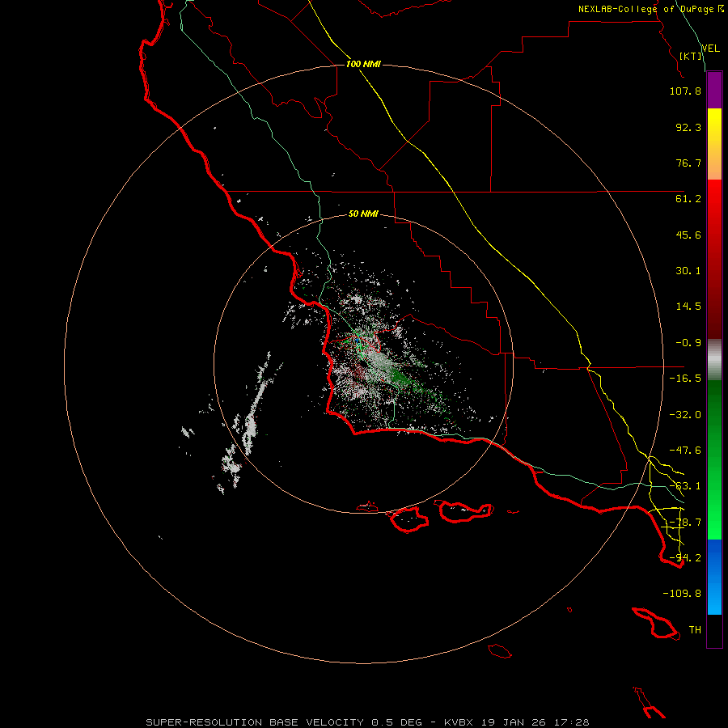
Task: Click the purple band of the color scale
Action: pos(714,91)
